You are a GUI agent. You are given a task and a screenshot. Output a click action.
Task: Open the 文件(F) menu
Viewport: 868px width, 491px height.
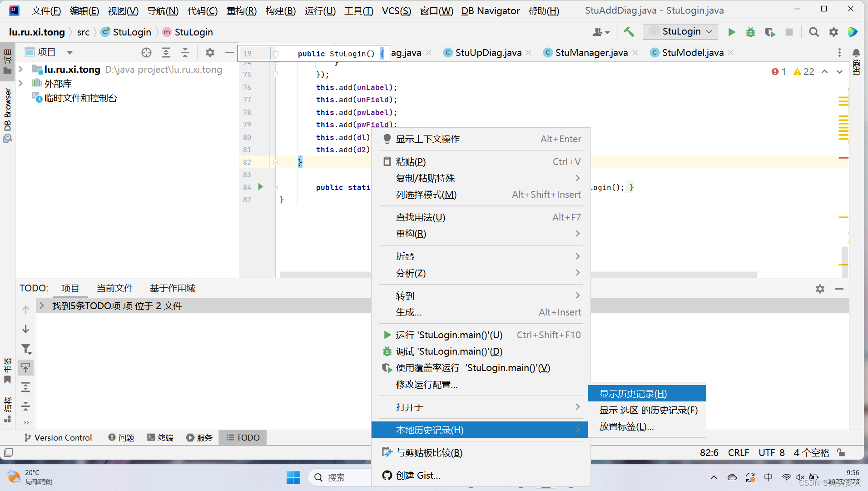pos(46,11)
